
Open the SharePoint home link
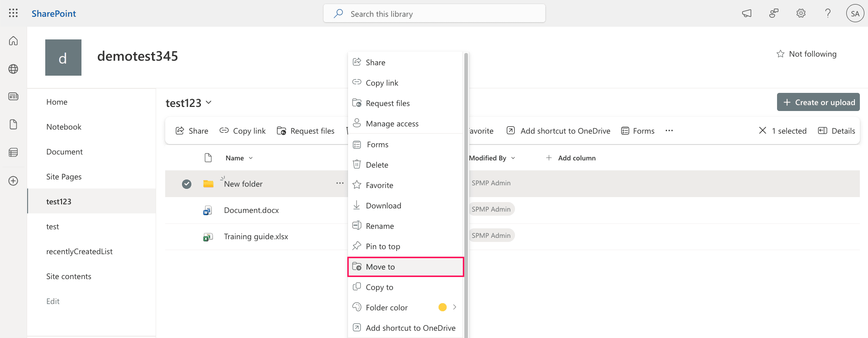click(54, 14)
